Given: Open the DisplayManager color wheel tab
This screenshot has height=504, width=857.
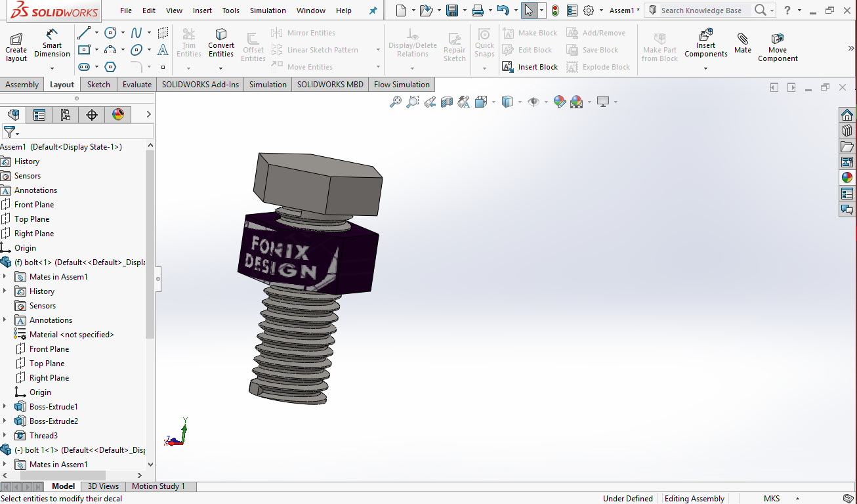Looking at the screenshot, I should (118, 115).
